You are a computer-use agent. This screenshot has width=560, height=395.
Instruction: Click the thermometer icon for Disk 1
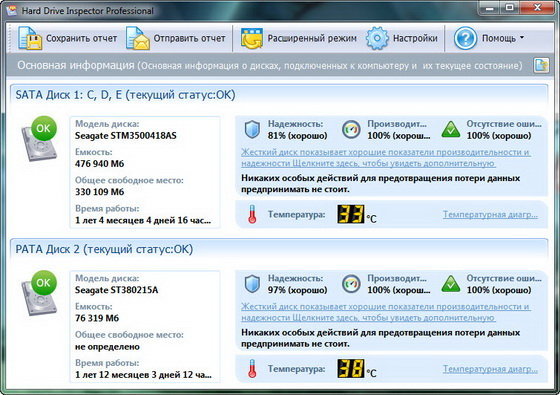pyautogui.click(x=252, y=214)
